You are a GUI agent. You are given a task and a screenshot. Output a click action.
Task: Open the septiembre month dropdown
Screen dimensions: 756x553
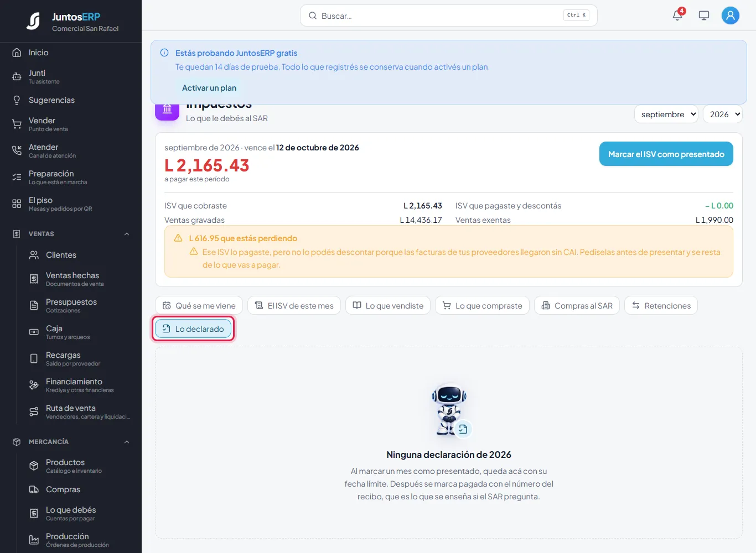coord(666,114)
